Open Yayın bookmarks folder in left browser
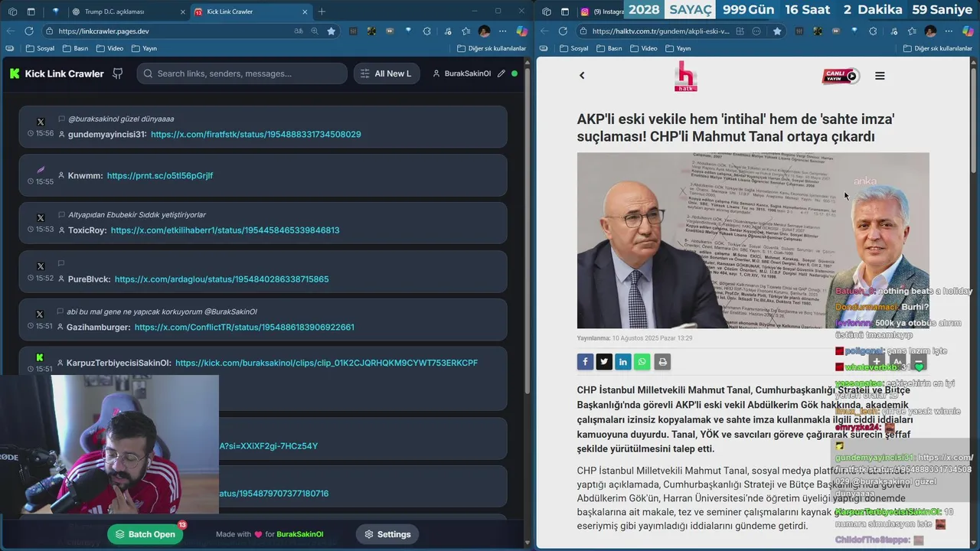The image size is (980, 551). [x=144, y=48]
